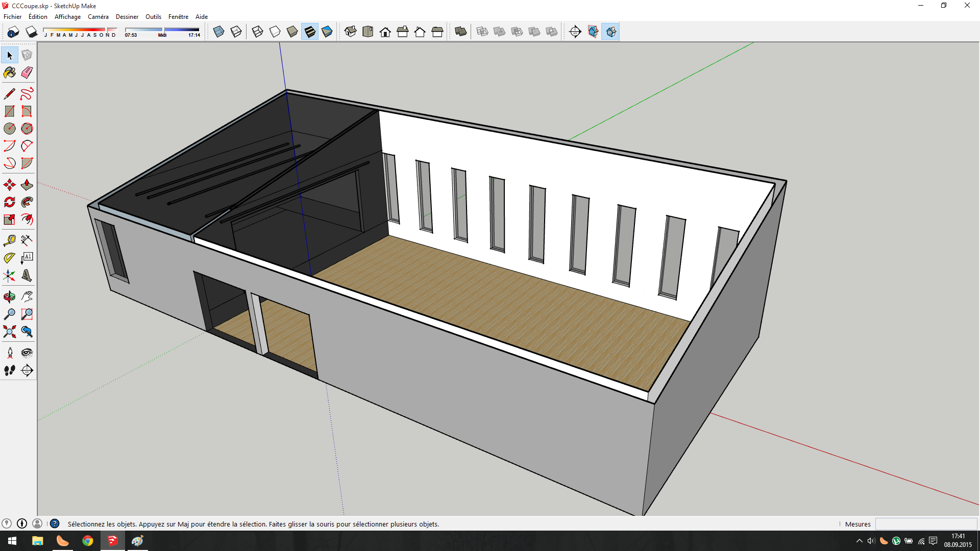Click the Instructor help question button

click(x=55, y=523)
